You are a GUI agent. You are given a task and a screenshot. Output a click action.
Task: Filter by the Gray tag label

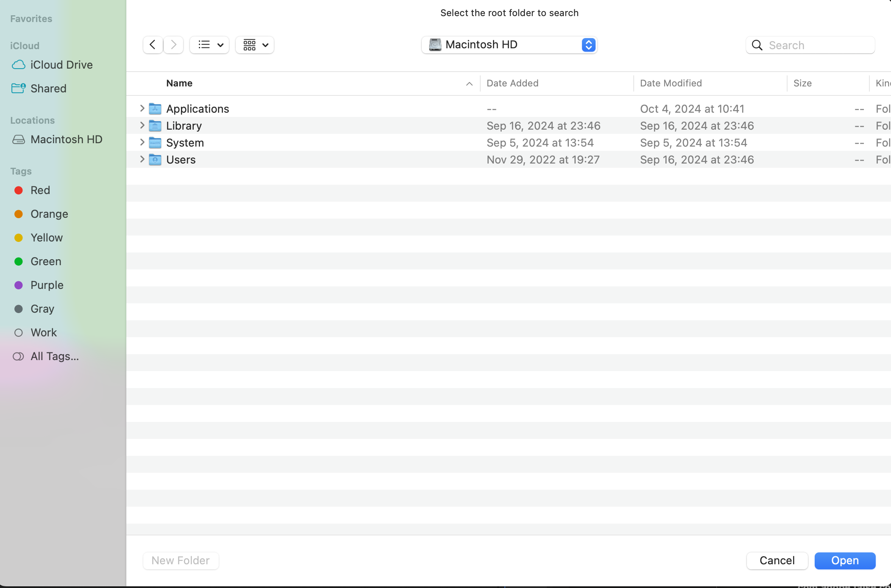42,309
